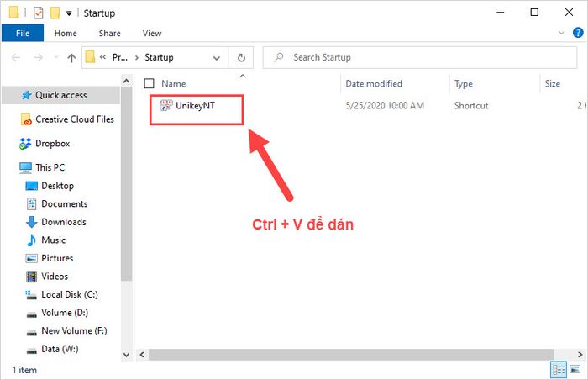Switch to the Home ribbon tab
Image resolution: width=588 pixels, height=380 pixels.
point(66,33)
